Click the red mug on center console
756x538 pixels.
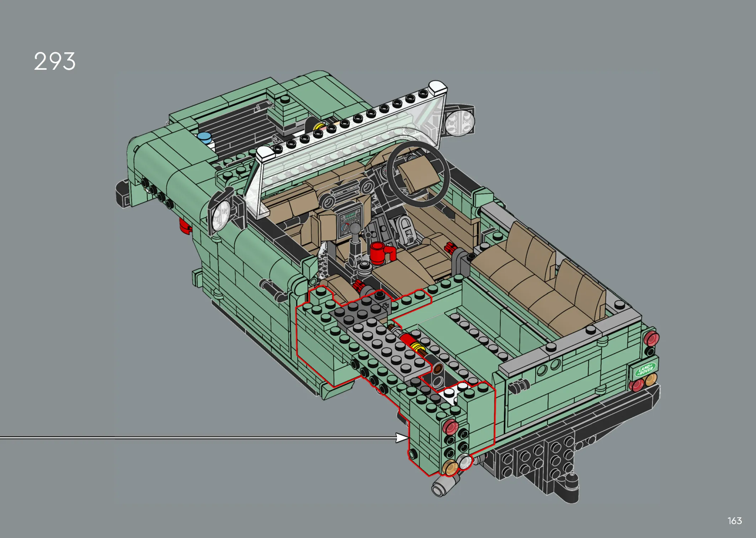tap(382, 253)
